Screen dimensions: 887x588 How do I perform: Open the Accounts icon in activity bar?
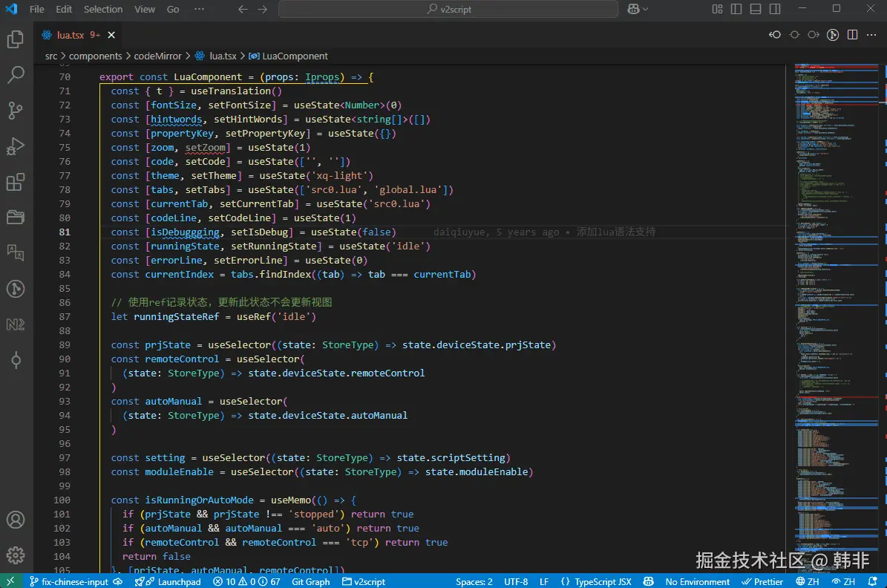(x=16, y=520)
